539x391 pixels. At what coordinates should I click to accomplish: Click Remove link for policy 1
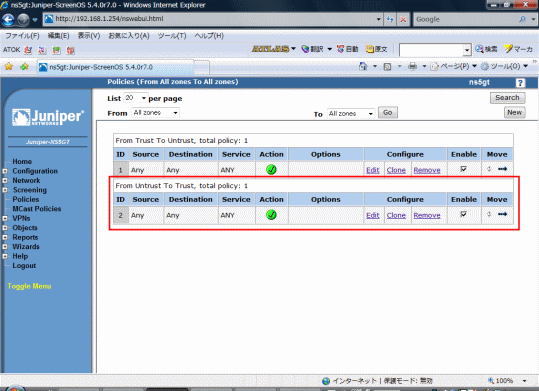(427, 170)
